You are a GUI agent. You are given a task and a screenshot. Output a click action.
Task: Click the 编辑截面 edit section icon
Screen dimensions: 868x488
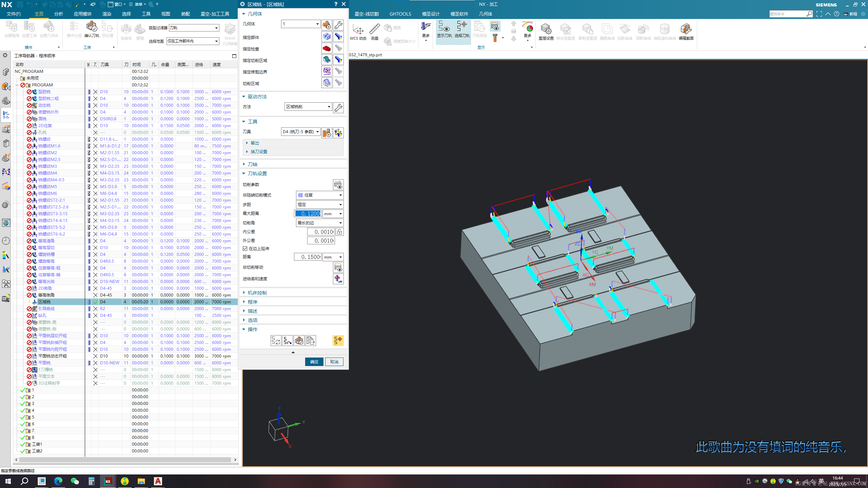[686, 32]
